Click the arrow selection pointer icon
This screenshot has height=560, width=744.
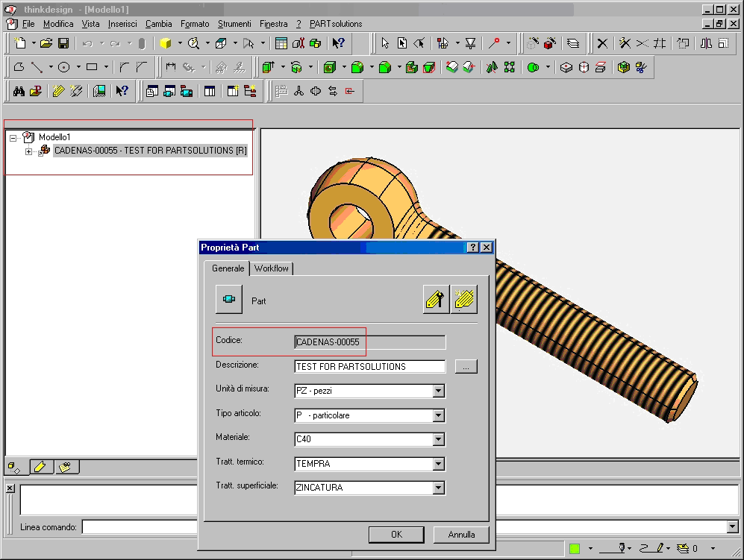click(x=385, y=43)
